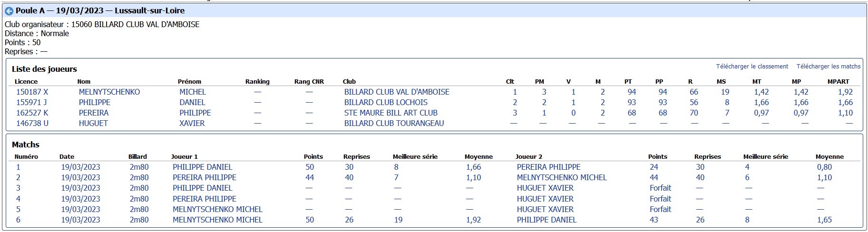Click first name XAVIER in player list
The height and width of the screenshot is (232, 868).
tap(192, 123)
